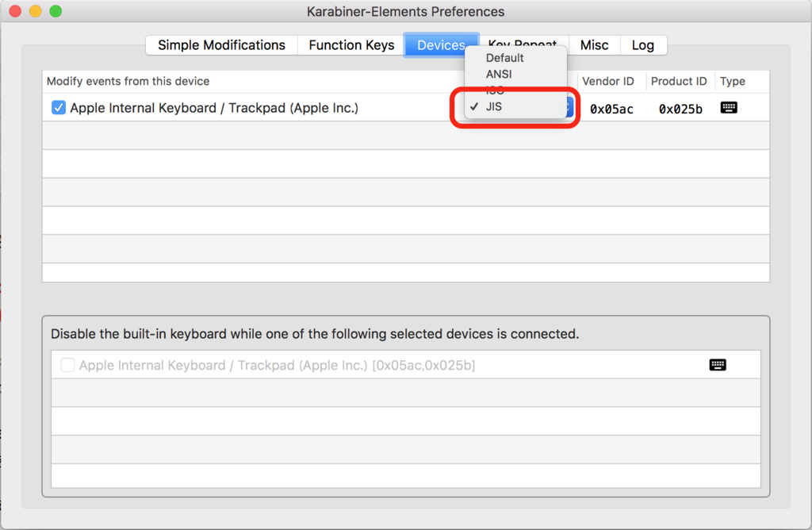Open the Function Keys tab
The height and width of the screenshot is (530, 812).
pyautogui.click(x=351, y=45)
